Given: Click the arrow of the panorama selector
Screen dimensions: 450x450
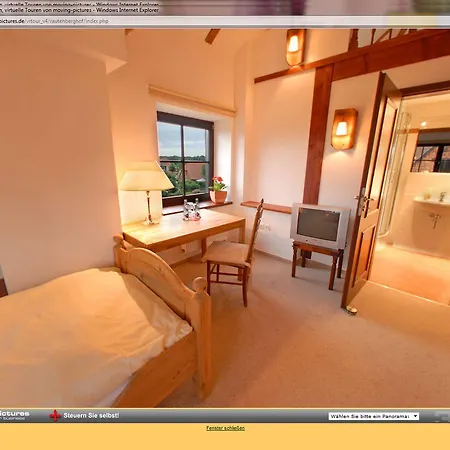Looking at the screenshot, I should pyautogui.click(x=415, y=416).
